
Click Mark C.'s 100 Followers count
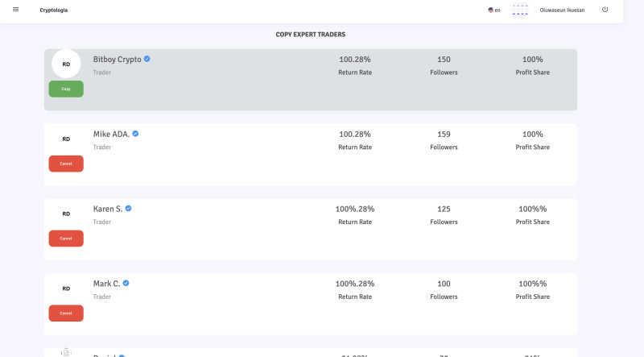tap(444, 284)
